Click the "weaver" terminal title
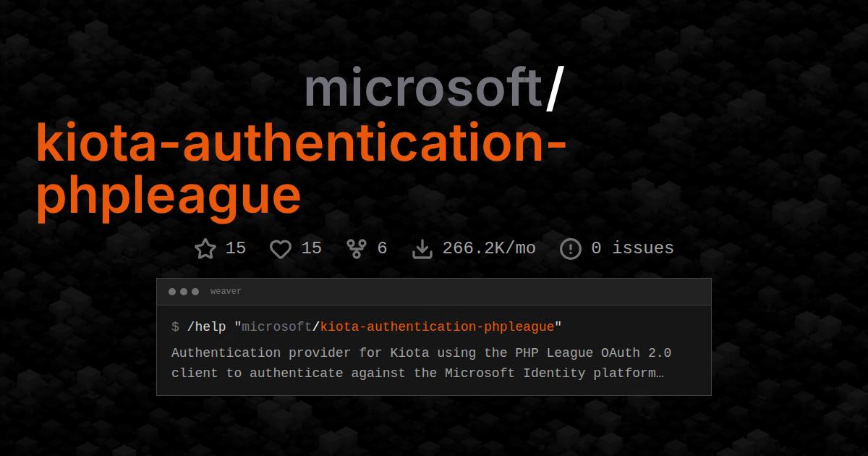 click(x=226, y=292)
